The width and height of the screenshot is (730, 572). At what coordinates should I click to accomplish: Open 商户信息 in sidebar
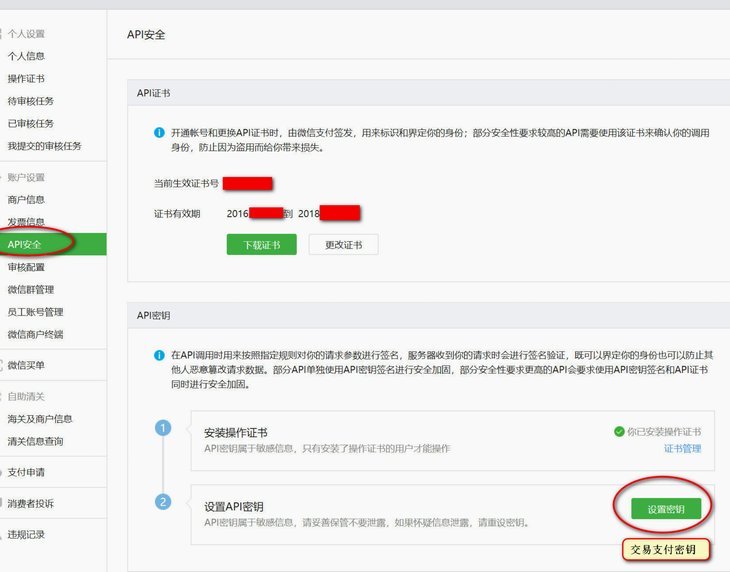pos(26,200)
